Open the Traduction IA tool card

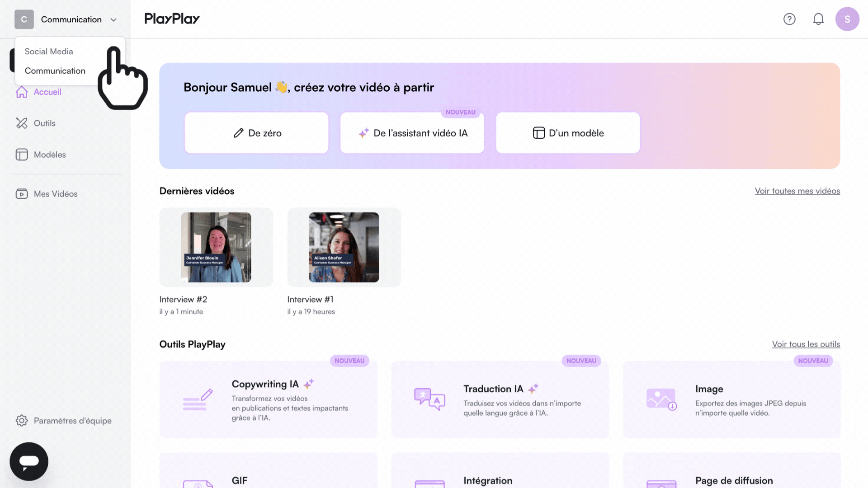[x=500, y=399]
